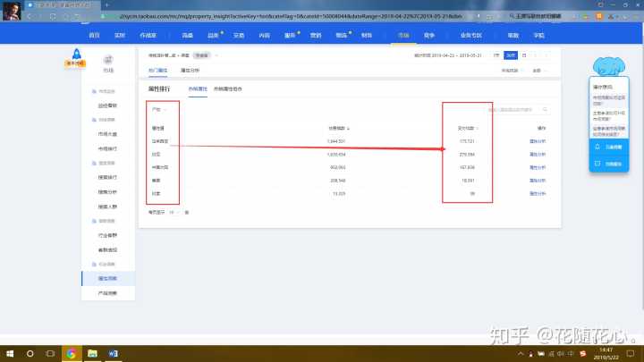Expand the category selector beside 专业版 badge
This screenshot has height=362, width=644.
pyautogui.click(x=216, y=55)
